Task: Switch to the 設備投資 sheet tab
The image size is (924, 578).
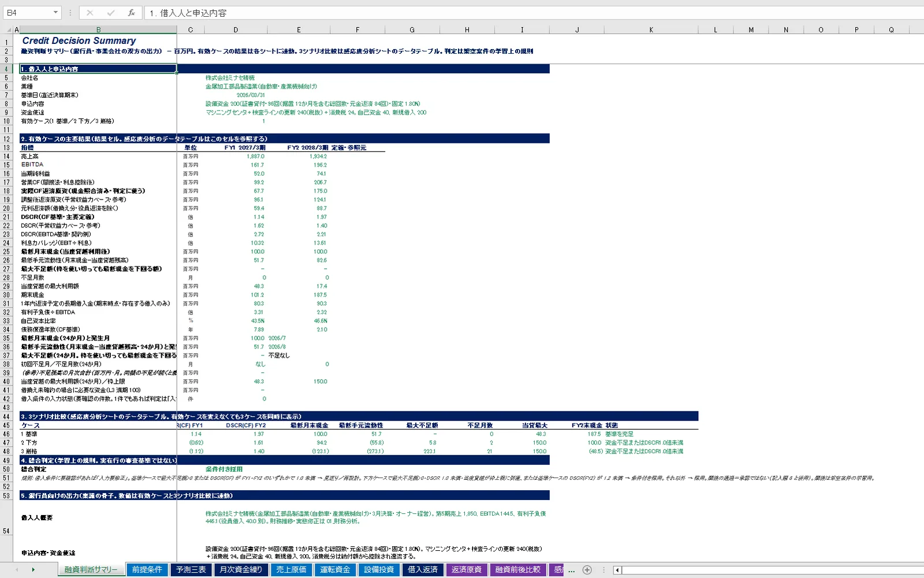Action: coord(379,570)
